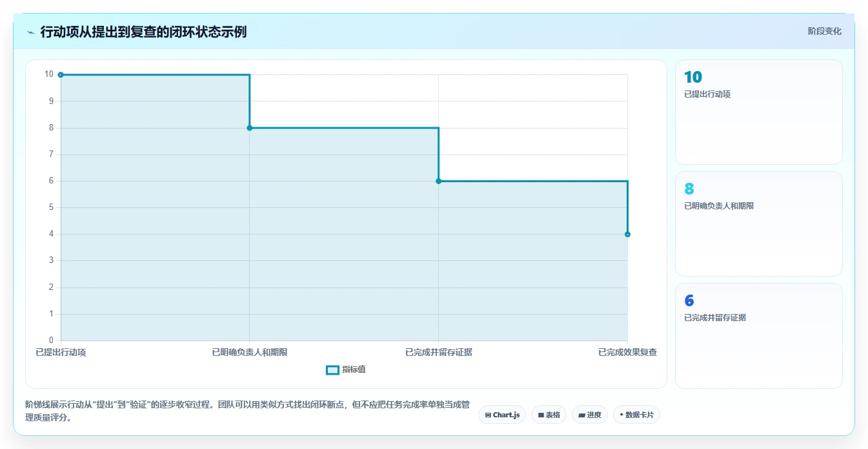Click the data point at 已明确负责人和期限
Image resolution: width=868 pixels, height=449 pixels.
(250, 128)
